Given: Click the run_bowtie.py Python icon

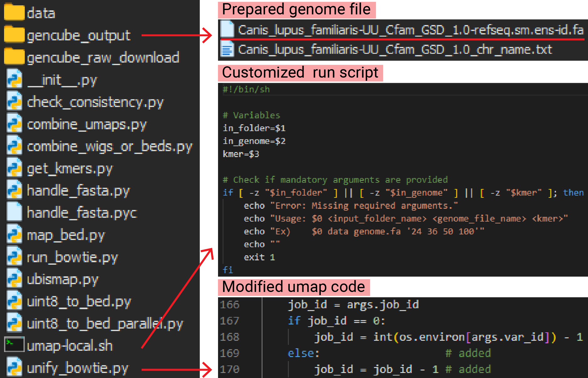Looking at the screenshot, I should click(14, 256).
